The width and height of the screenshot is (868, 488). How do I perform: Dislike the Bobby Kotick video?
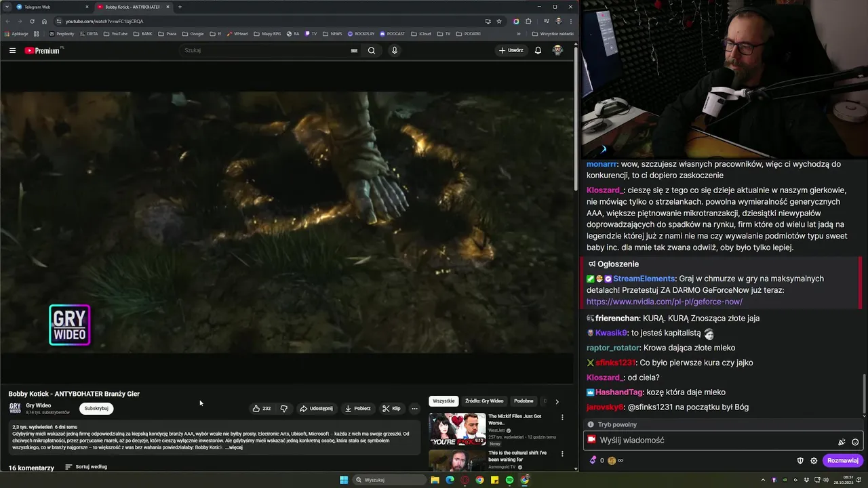[x=283, y=409]
